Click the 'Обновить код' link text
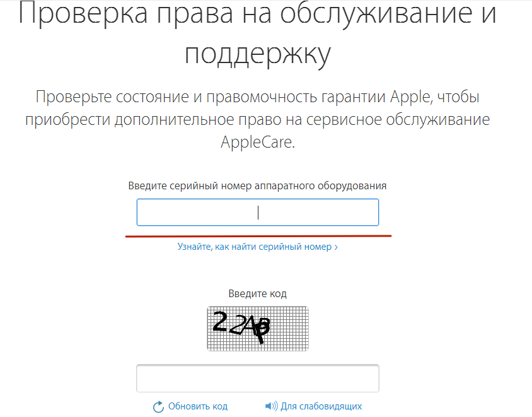The width and height of the screenshot is (532, 417). pos(198,406)
